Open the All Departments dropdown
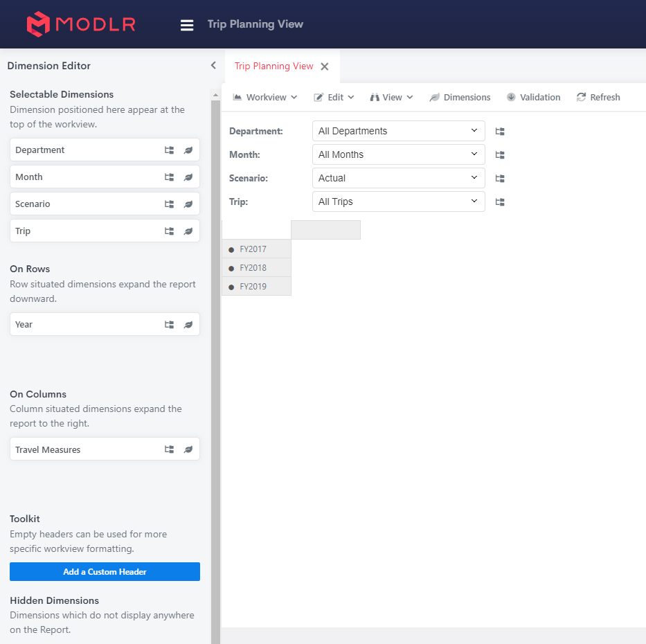This screenshot has width=646, height=644. (398, 131)
